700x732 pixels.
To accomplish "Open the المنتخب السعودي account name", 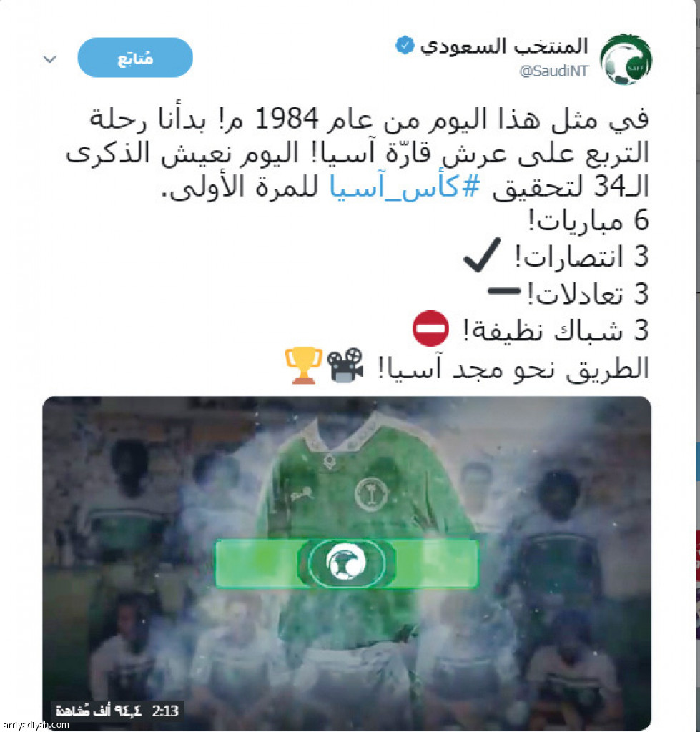I will tap(504, 46).
